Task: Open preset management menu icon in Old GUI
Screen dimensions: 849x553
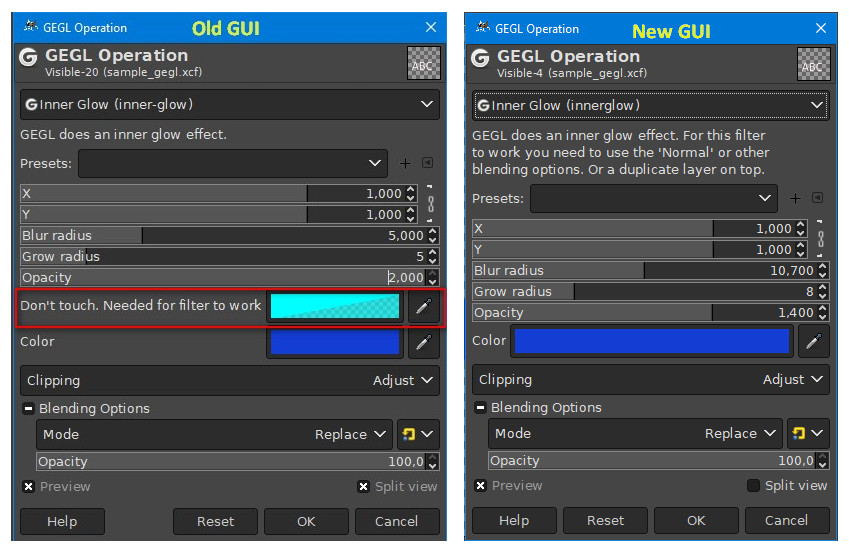Action: pos(427,162)
